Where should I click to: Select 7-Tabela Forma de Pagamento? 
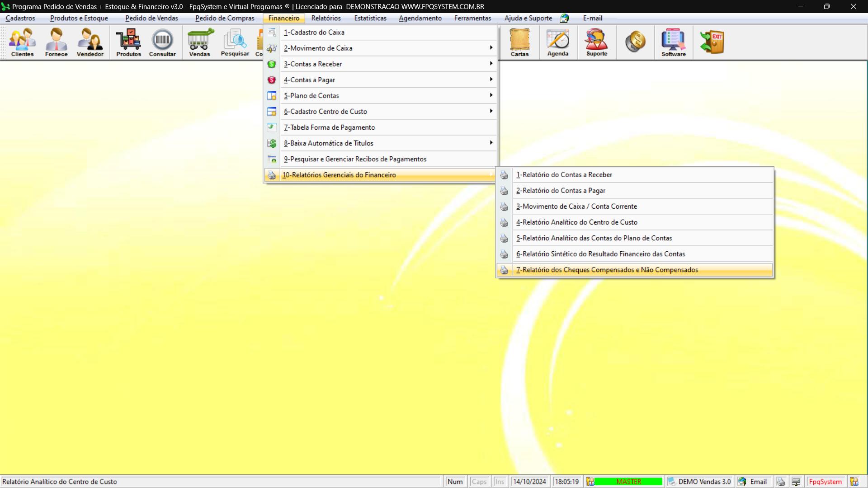click(x=380, y=127)
